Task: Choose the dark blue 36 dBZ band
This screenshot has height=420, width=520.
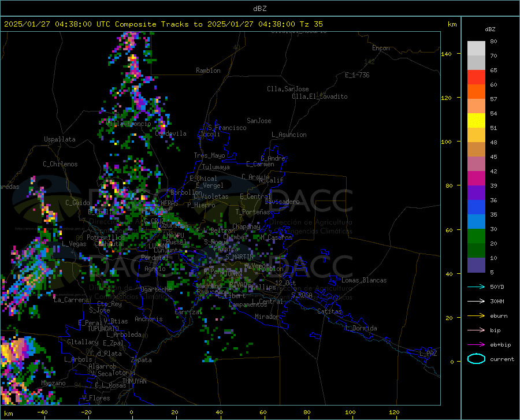Action: [x=476, y=207]
